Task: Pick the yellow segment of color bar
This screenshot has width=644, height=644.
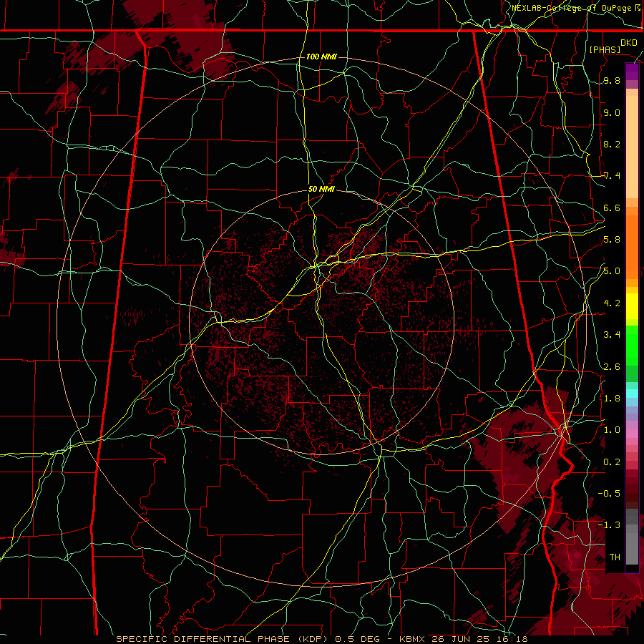Action: click(x=632, y=306)
